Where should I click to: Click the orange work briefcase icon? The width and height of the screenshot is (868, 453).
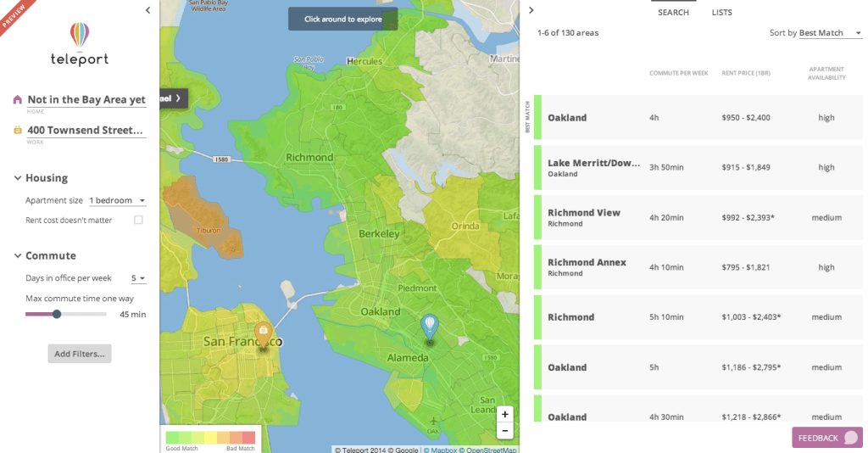(18, 130)
